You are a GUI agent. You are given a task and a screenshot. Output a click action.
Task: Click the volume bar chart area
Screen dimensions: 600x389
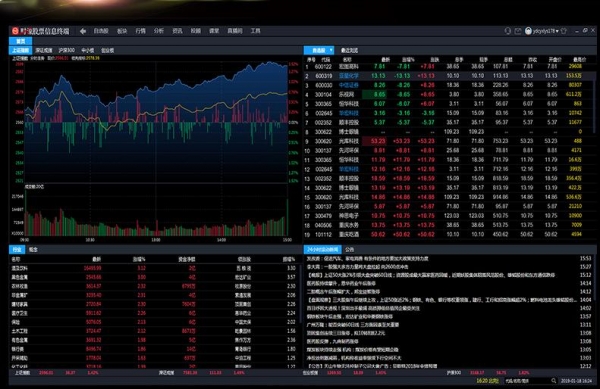click(156, 212)
